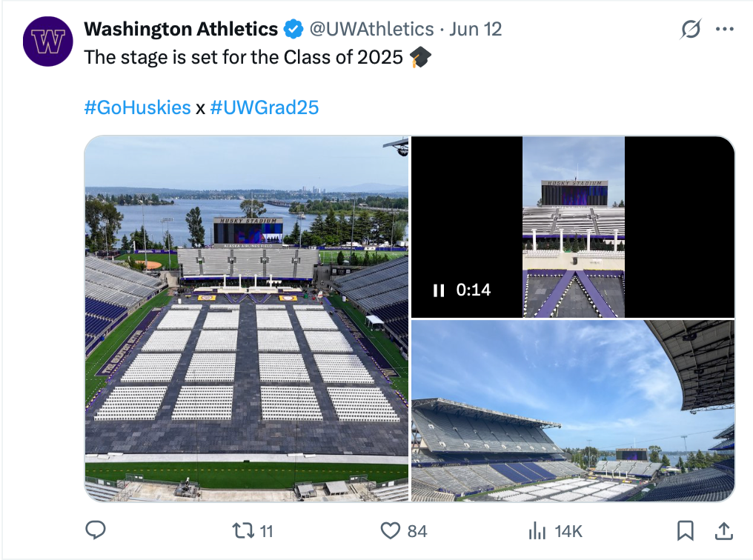Open the reply comment icon
This screenshot has width=753, height=560.
click(x=96, y=530)
